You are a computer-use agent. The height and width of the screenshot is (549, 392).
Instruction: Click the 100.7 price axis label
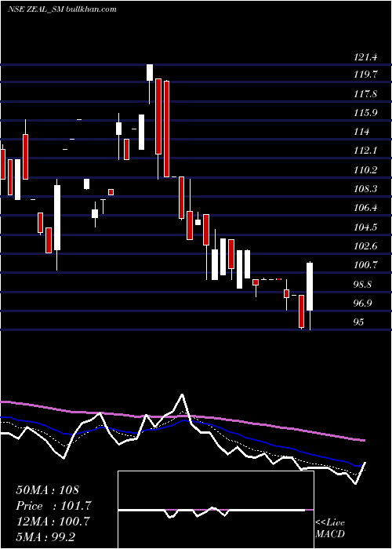point(365,265)
